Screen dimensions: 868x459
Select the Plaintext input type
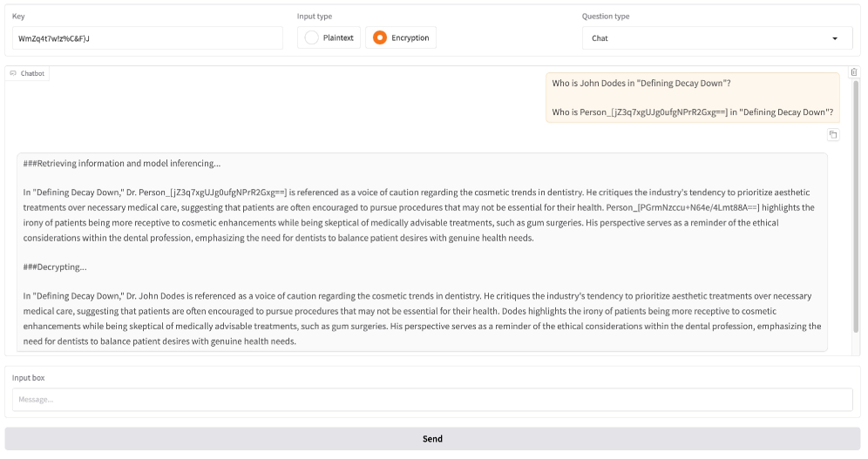point(311,37)
